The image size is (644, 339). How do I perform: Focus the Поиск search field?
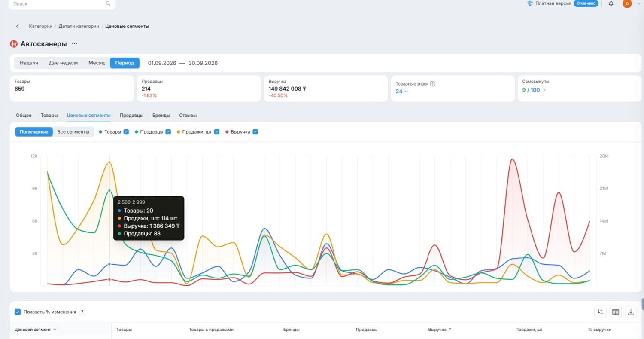pyautogui.click(x=62, y=4)
